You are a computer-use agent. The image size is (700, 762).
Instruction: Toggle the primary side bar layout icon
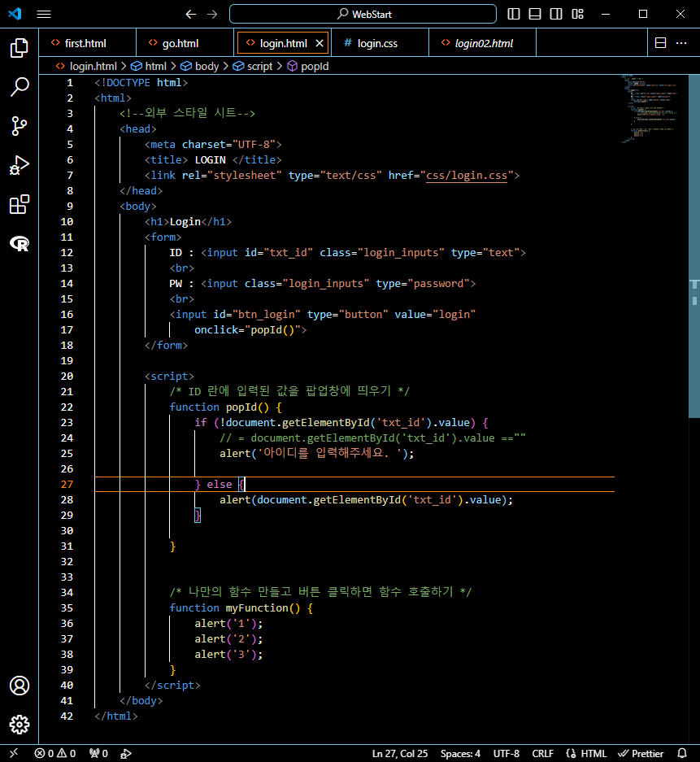pyautogui.click(x=514, y=14)
